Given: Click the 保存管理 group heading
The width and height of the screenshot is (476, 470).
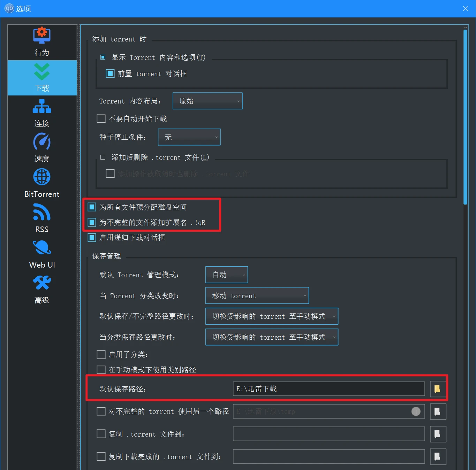Looking at the screenshot, I should [x=107, y=256].
